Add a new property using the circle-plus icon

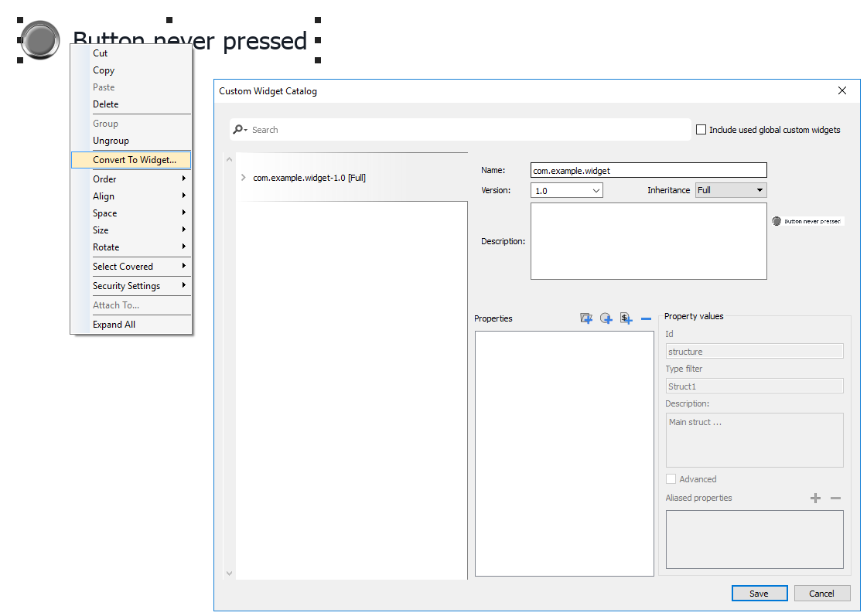coord(606,318)
